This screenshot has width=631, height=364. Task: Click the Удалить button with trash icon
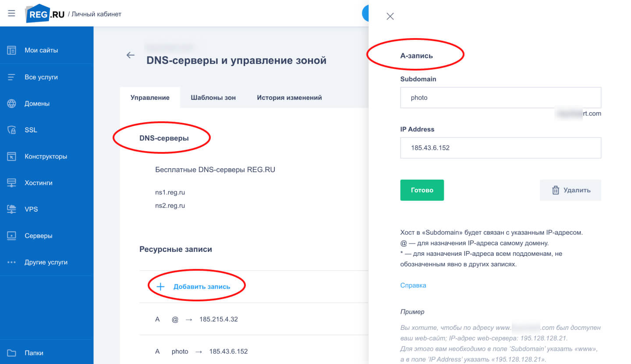(x=571, y=190)
